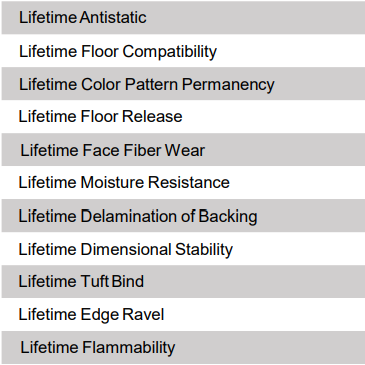Click the Lifetime Edge Ravel text

point(91,315)
